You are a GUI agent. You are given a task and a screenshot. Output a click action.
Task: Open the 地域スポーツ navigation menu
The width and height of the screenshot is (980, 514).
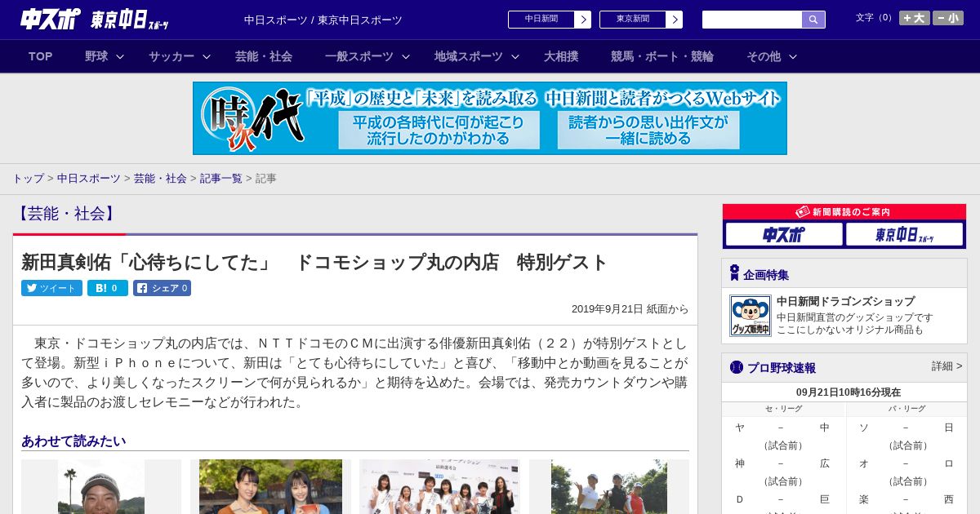pos(469,56)
